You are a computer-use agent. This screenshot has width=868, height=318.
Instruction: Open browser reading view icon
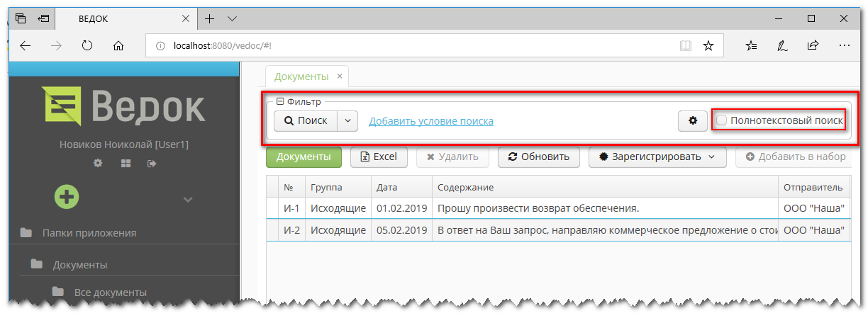pos(685,46)
